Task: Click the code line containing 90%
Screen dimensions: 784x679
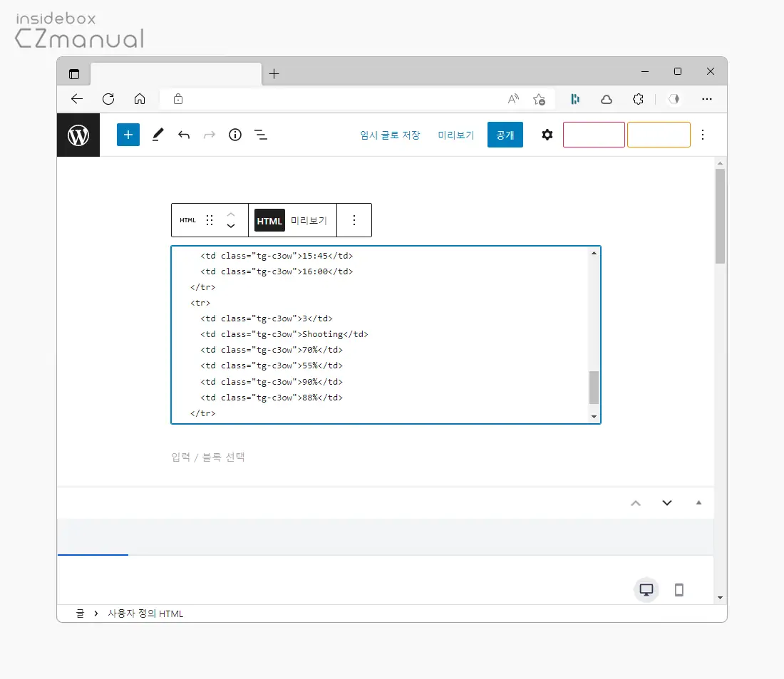Action: click(272, 382)
